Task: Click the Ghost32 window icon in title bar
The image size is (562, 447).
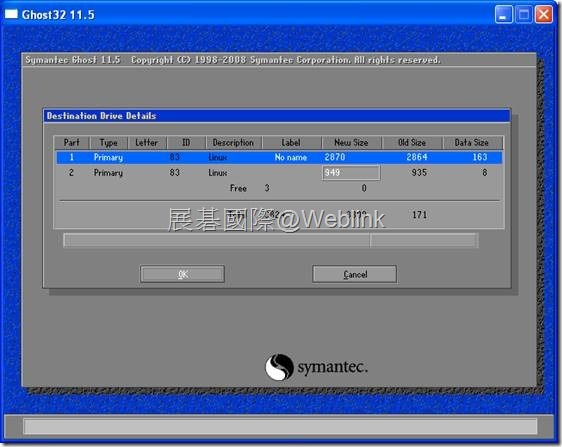Action: click(11, 14)
